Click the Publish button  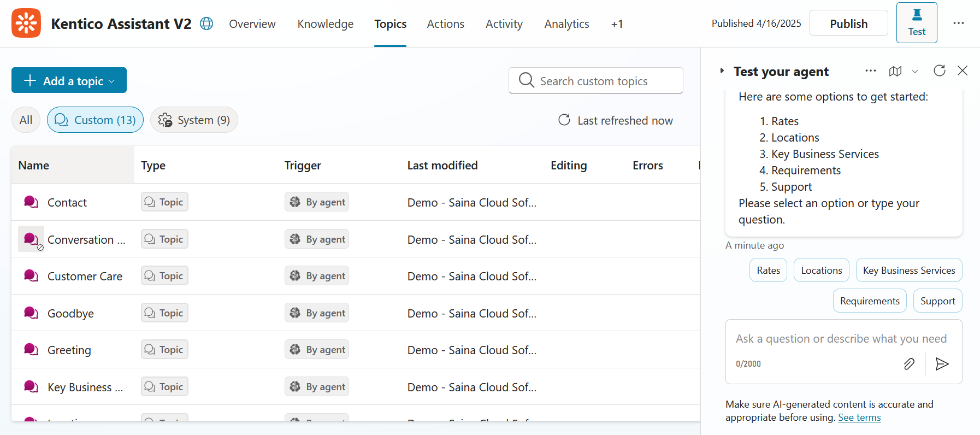pyautogui.click(x=848, y=23)
